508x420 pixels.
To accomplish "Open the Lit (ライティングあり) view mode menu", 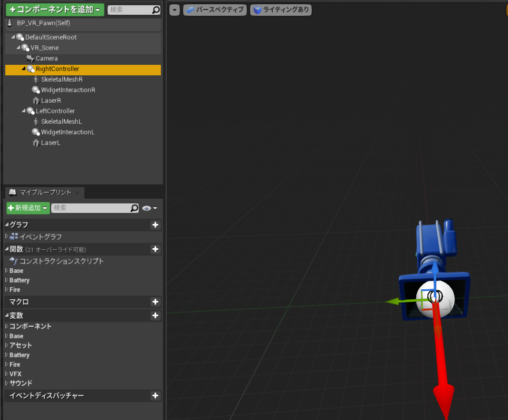I will (x=281, y=10).
